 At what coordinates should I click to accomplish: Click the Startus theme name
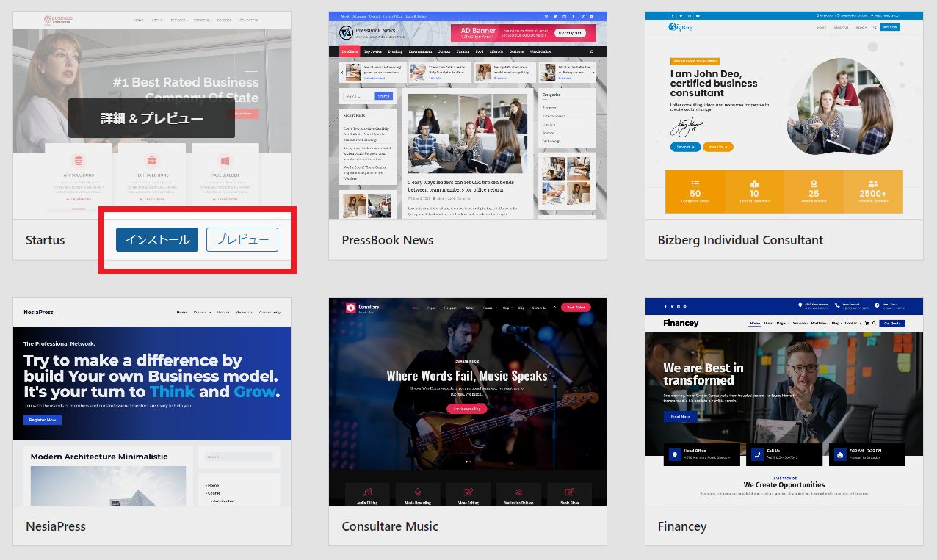[46, 240]
